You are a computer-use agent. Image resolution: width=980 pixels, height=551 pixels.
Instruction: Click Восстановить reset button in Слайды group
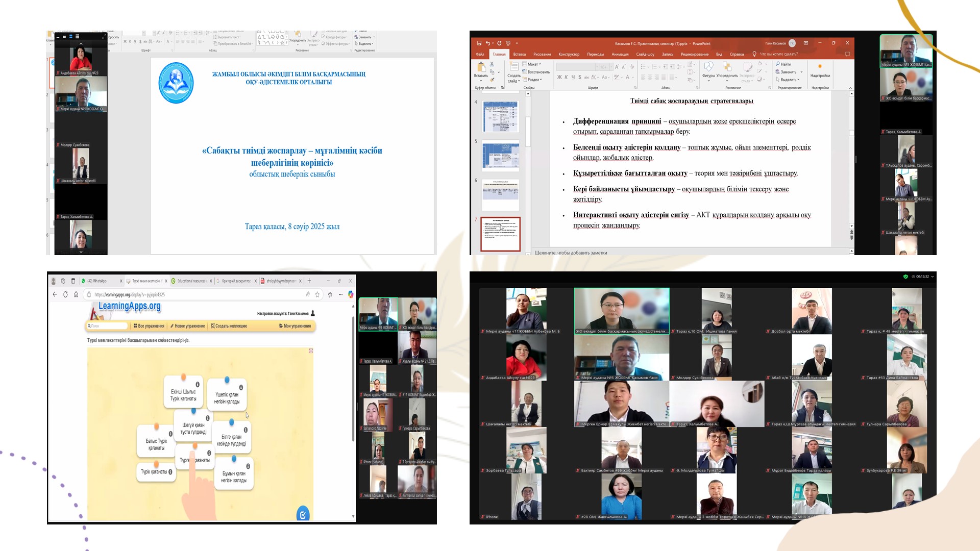click(536, 72)
